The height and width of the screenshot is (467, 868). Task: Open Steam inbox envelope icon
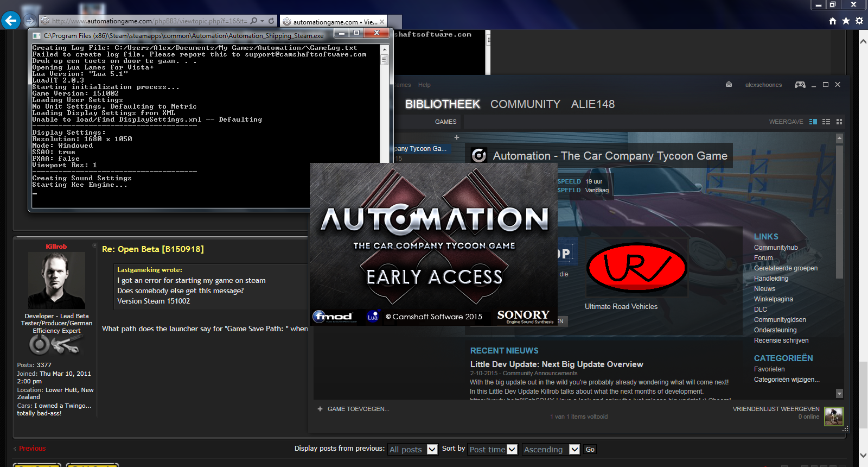[729, 84]
